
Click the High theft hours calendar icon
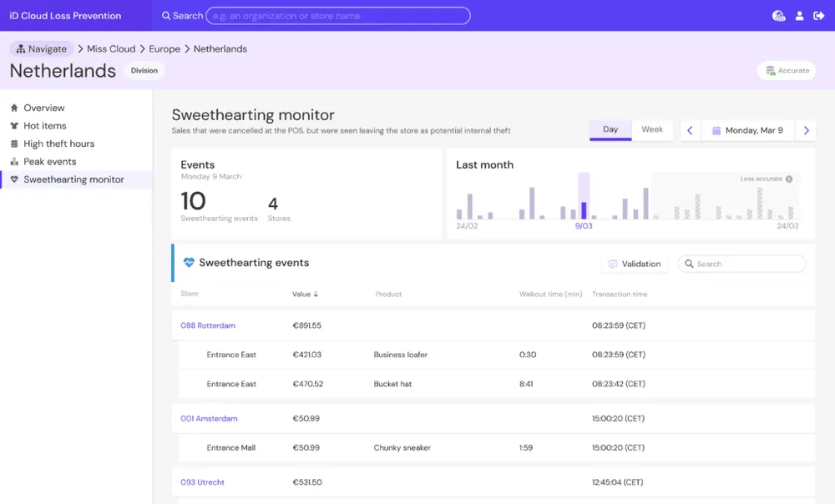point(14,144)
